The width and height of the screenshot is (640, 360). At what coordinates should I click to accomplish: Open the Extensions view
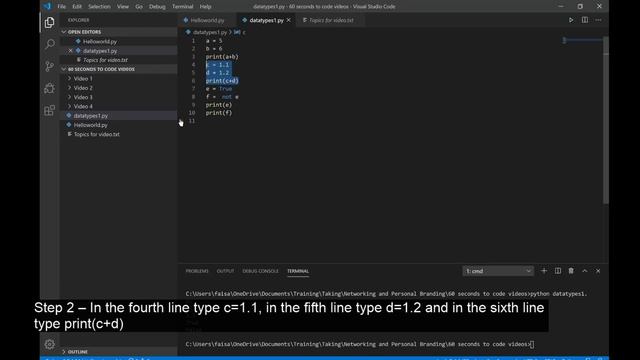[x=49, y=110]
